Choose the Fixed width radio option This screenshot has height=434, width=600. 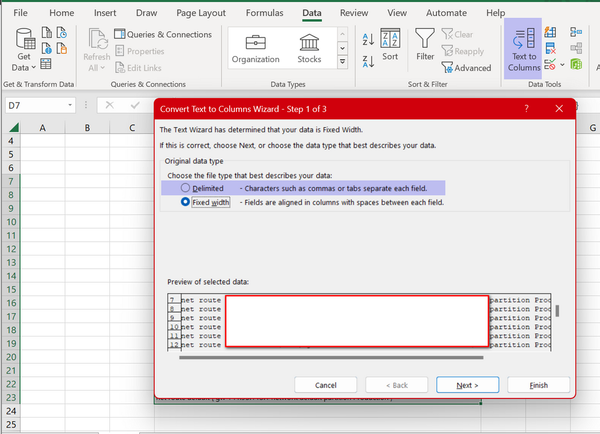pyautogui.click(x=186, y=202)
